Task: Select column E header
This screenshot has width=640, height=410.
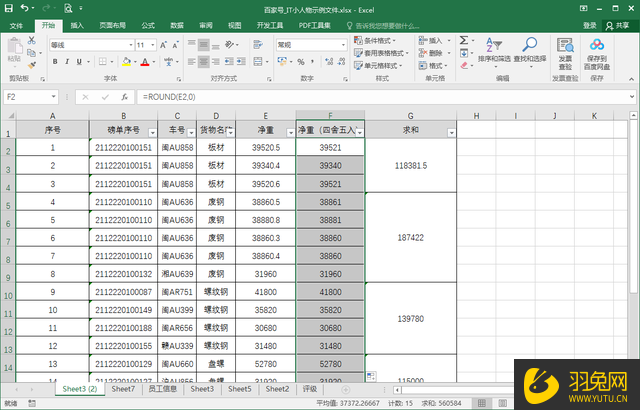Action: (x=265, y=116)
